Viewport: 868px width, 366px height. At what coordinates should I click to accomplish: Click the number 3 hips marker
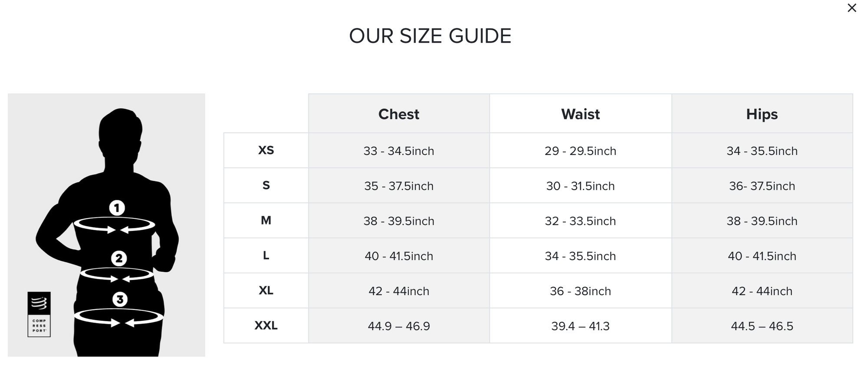[120, 299]
